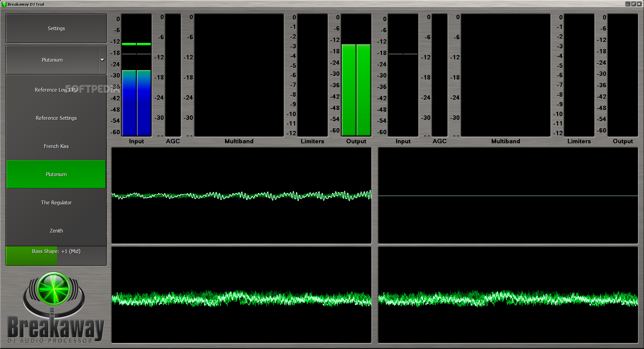This screenshot has height=349, width=644.
Task: Click the right AGC meter
Action: coord(440,75)
